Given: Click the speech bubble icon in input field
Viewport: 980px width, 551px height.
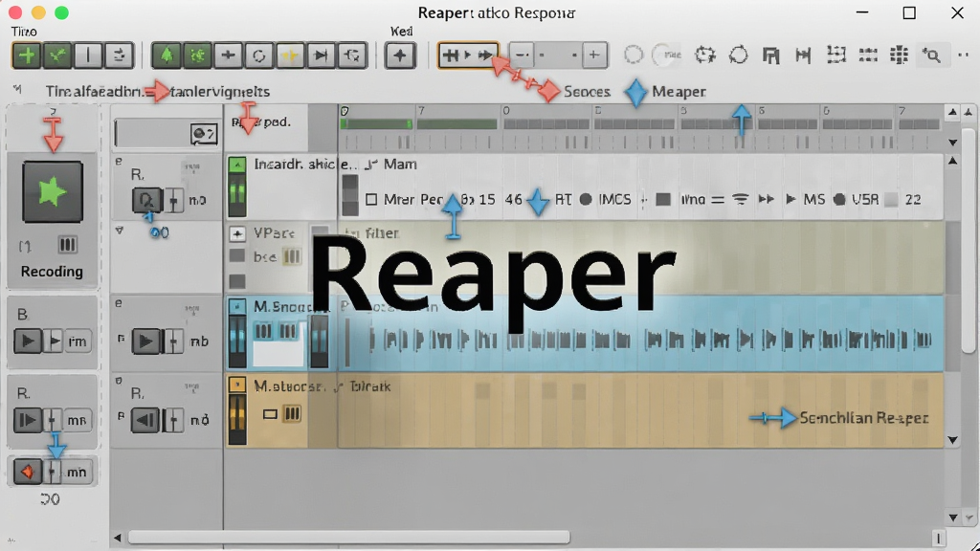Looking at the screenshot, I should [x=204, y=134].
